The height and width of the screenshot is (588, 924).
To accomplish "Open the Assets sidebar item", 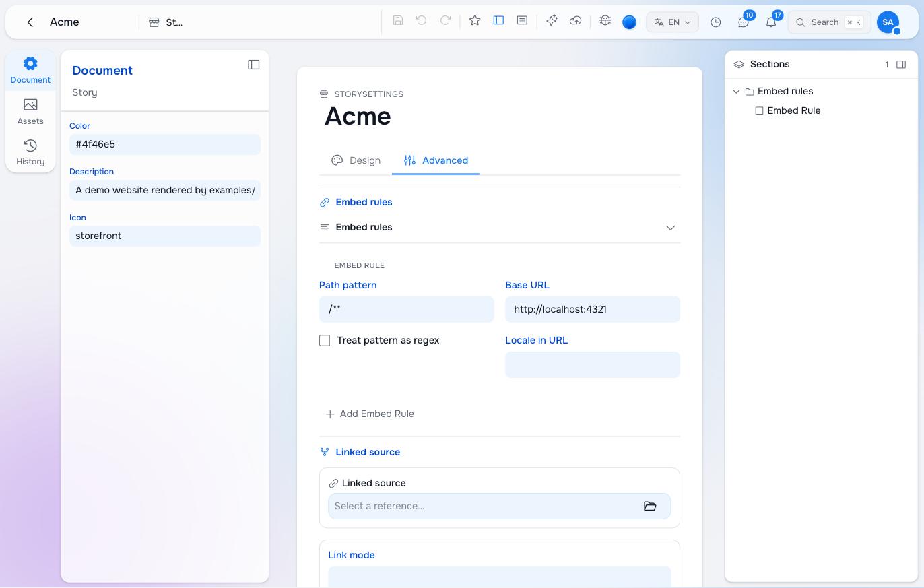I will tap(30, 112).
